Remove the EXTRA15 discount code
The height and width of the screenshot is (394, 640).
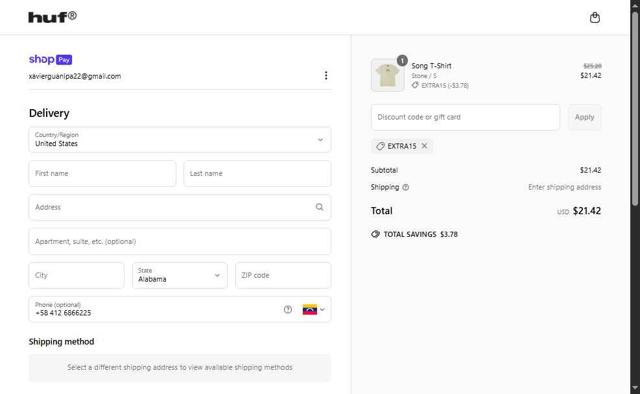click(424, 146)
